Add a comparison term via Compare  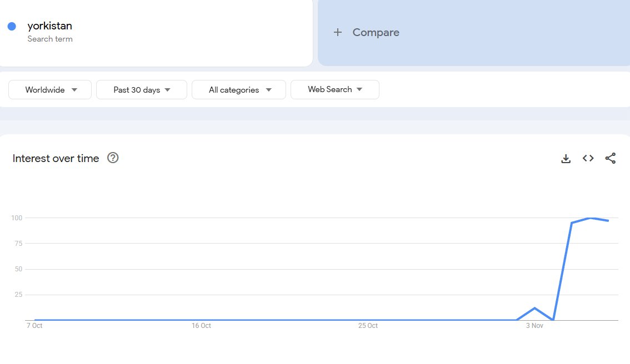click(x=474, y=32)
